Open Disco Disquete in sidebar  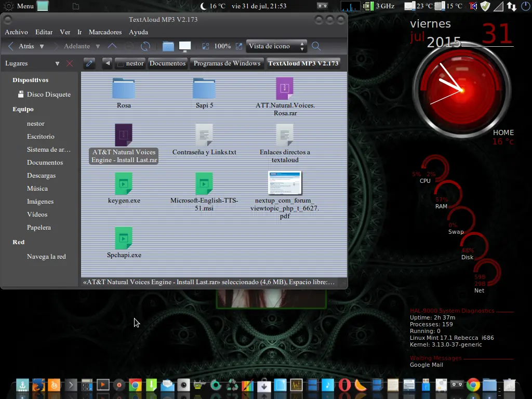44,95
